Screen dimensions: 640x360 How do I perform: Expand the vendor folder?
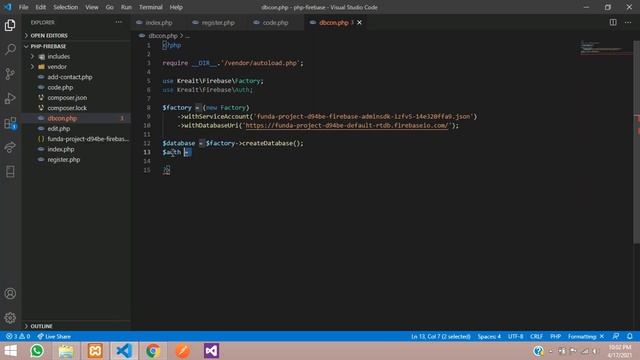click(77, 67)
